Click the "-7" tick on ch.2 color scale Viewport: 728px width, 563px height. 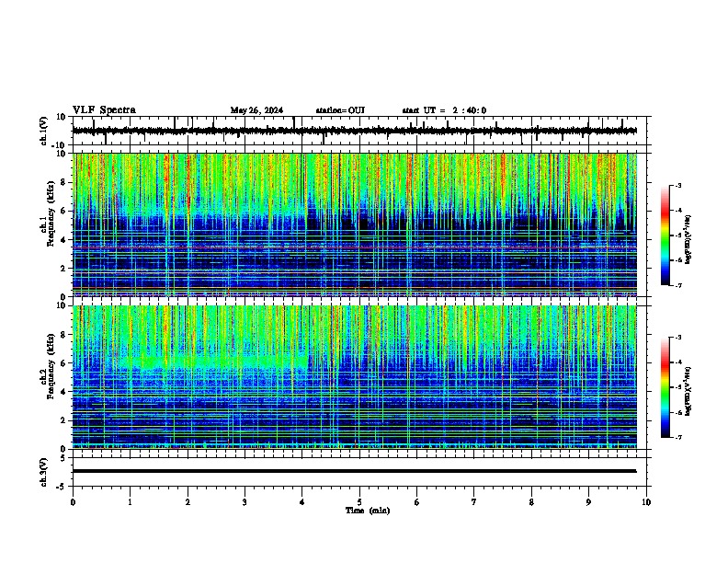677,437
